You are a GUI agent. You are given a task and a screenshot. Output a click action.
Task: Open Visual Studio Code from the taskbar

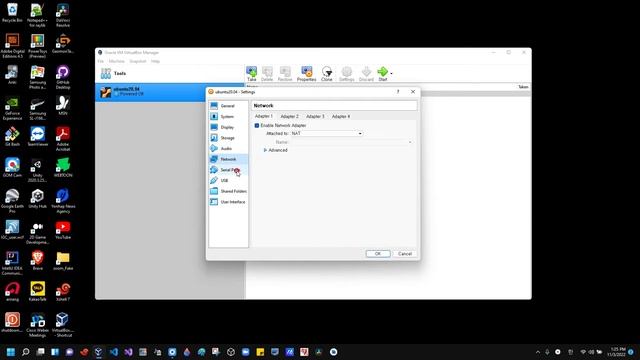pyautogui.click(x=113, y=352)
